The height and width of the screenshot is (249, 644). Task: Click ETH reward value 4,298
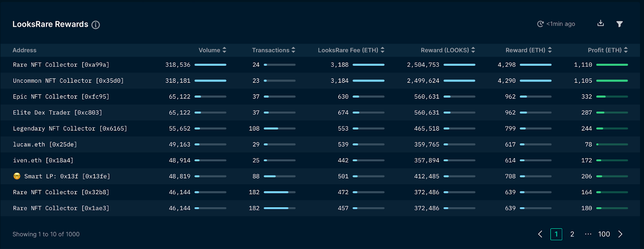tap(507, 65)
